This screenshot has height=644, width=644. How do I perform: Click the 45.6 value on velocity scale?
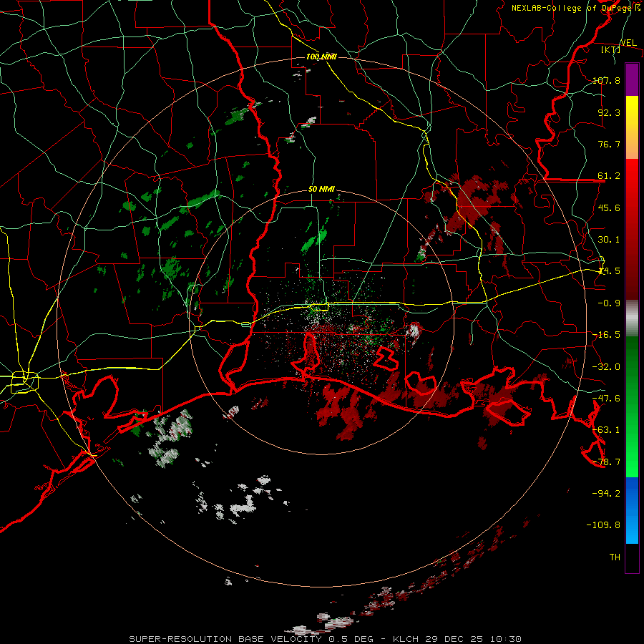point(609,208)
